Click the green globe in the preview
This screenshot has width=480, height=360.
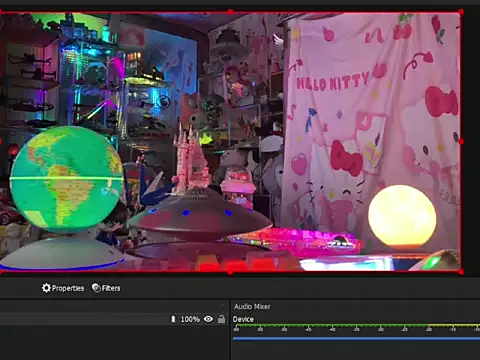click(67, 179)
